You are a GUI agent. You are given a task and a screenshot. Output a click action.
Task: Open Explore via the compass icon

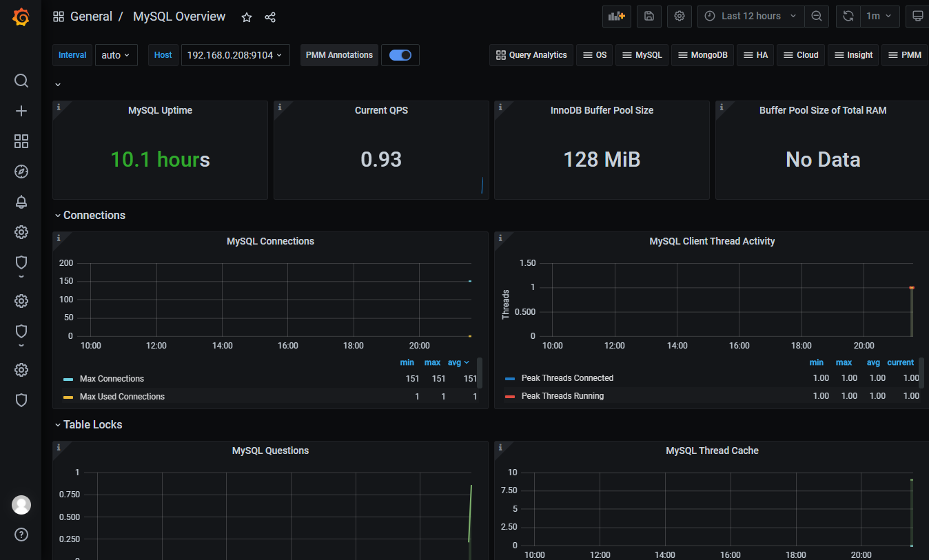tap(21, 172)
